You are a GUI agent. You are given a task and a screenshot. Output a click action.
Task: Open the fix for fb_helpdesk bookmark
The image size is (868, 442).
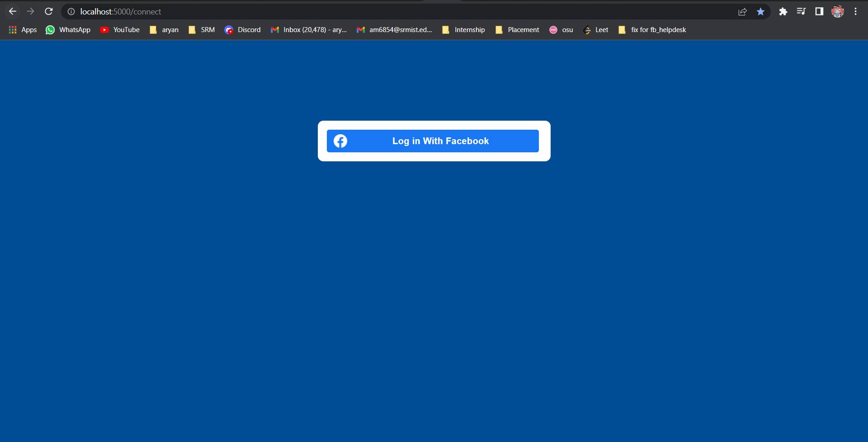[651, 30]
